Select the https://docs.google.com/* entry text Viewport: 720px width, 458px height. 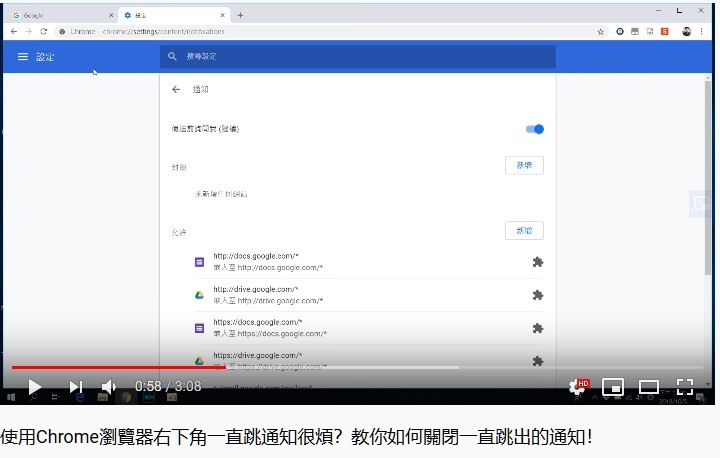[258, 322]
